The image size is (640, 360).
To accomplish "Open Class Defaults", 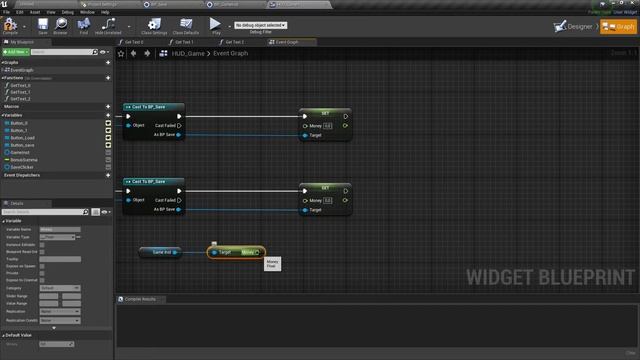I will click(x=186, y=26).
